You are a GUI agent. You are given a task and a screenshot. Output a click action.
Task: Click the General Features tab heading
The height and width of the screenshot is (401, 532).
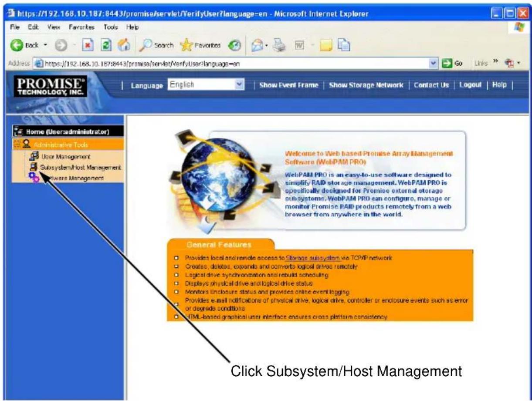(219, 244)
